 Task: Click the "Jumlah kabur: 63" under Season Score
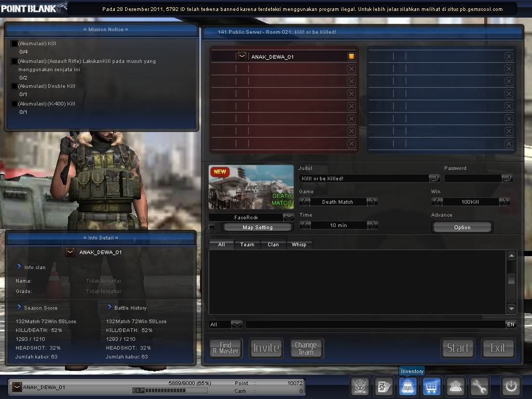(36, 356)
